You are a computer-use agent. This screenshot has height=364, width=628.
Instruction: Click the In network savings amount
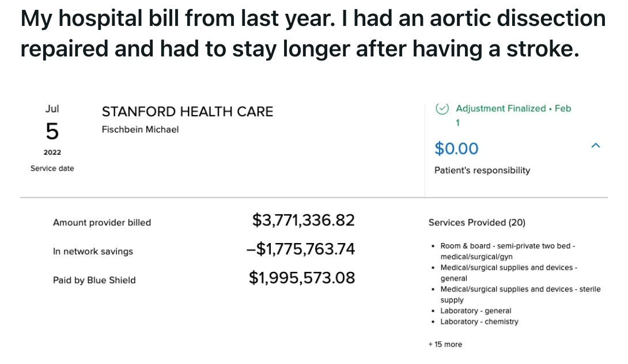(x=300, y=249)
